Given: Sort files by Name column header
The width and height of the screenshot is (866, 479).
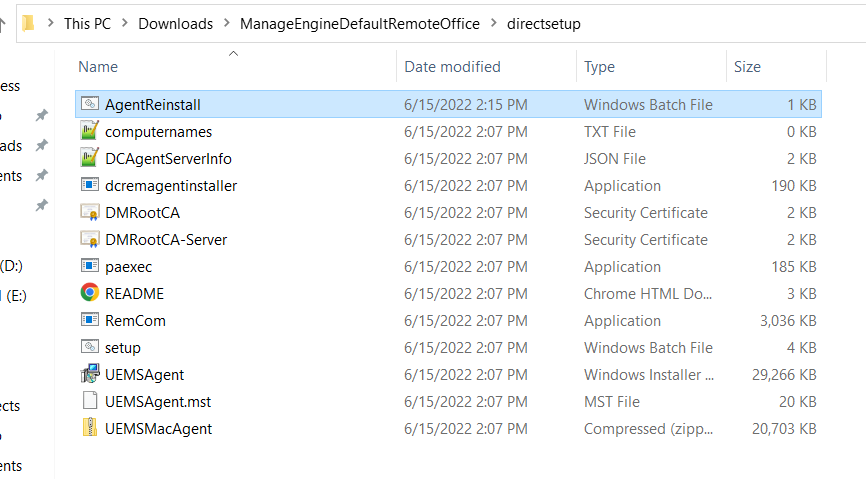Looking at the screenshot, I should 98,67.
